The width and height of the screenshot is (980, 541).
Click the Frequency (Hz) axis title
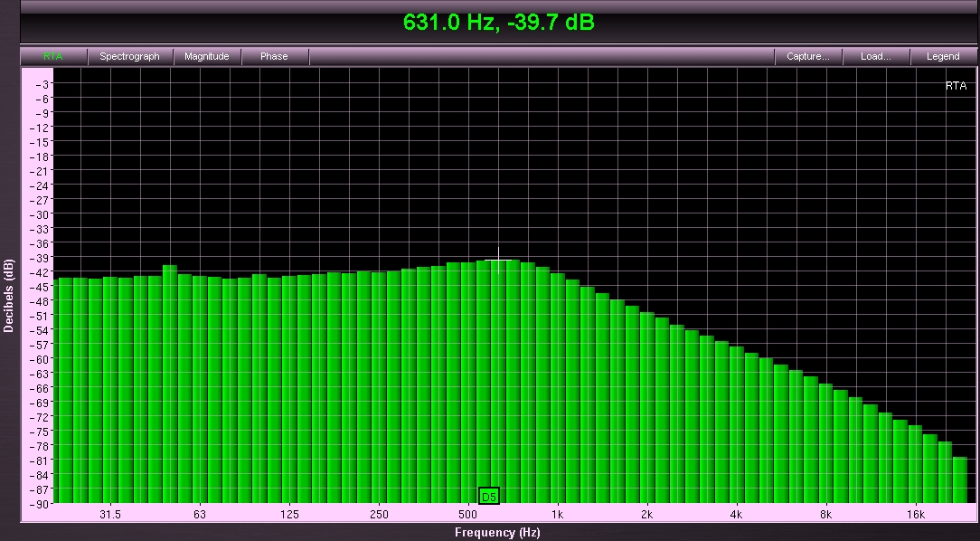coord(497,532)
